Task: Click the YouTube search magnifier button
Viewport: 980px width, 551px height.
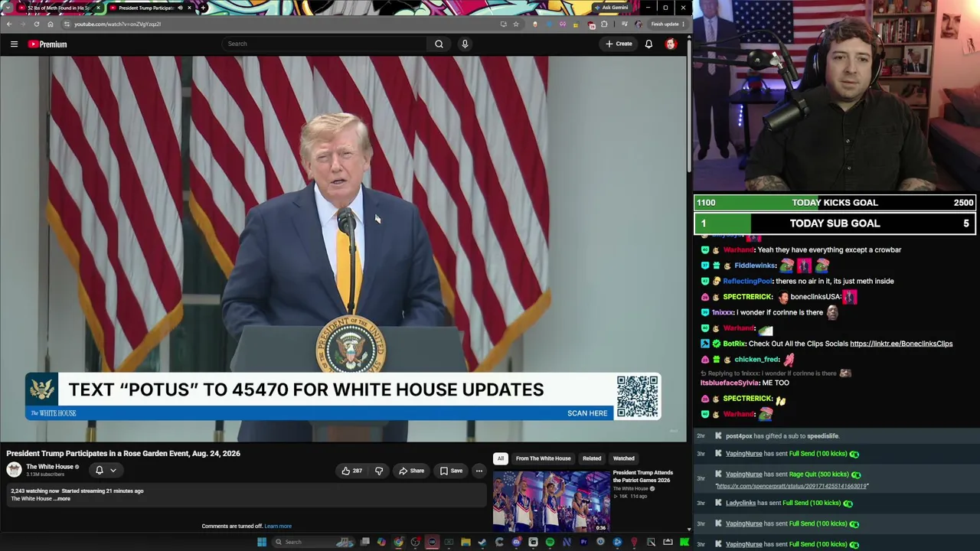Action: tap(439, 44)
